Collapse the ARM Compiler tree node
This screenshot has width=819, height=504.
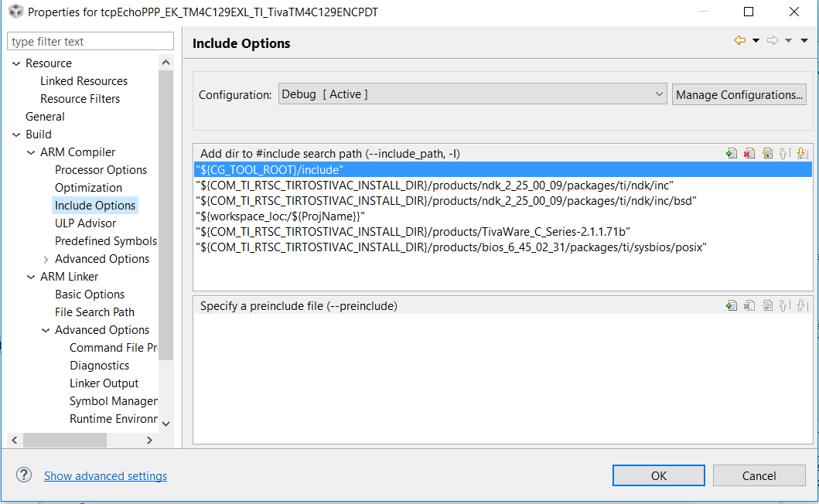pos(32,152)
